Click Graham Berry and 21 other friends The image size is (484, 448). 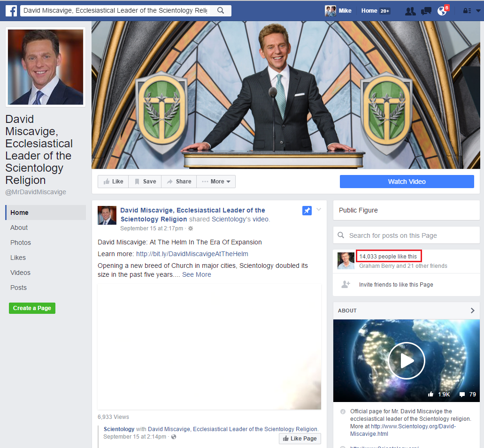coord(403,266)
